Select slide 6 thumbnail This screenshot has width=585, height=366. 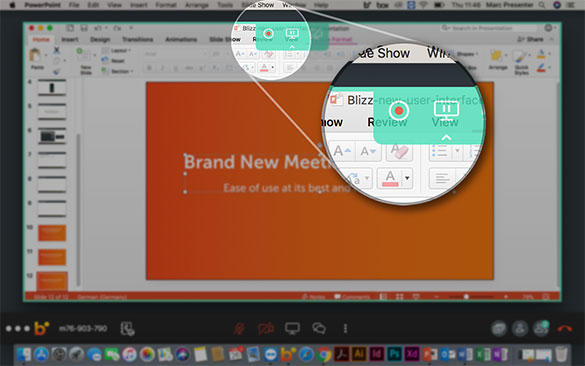[52, 136]
